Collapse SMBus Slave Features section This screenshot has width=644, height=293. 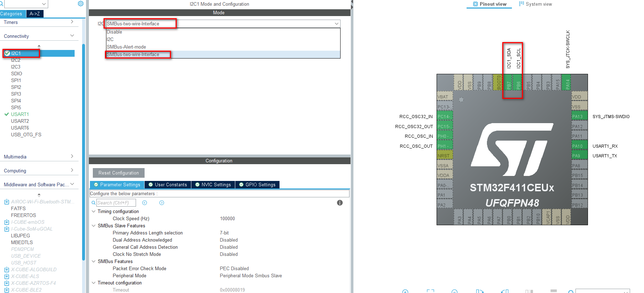(x=94, y=226)
